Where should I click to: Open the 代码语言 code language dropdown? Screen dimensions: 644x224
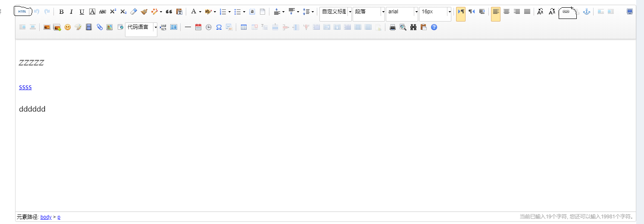pyautogui.click(x=156, y=27)
